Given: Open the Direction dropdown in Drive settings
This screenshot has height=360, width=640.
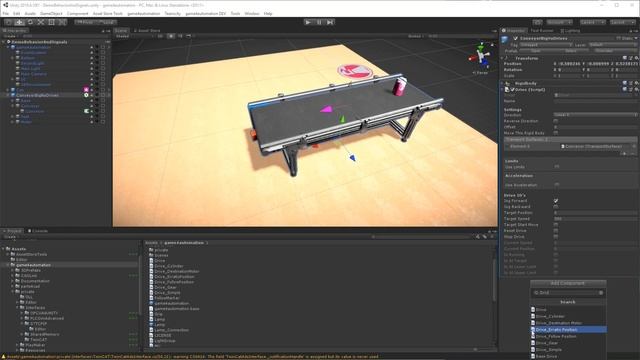Looking at the screenshot, I should point(595,115).
